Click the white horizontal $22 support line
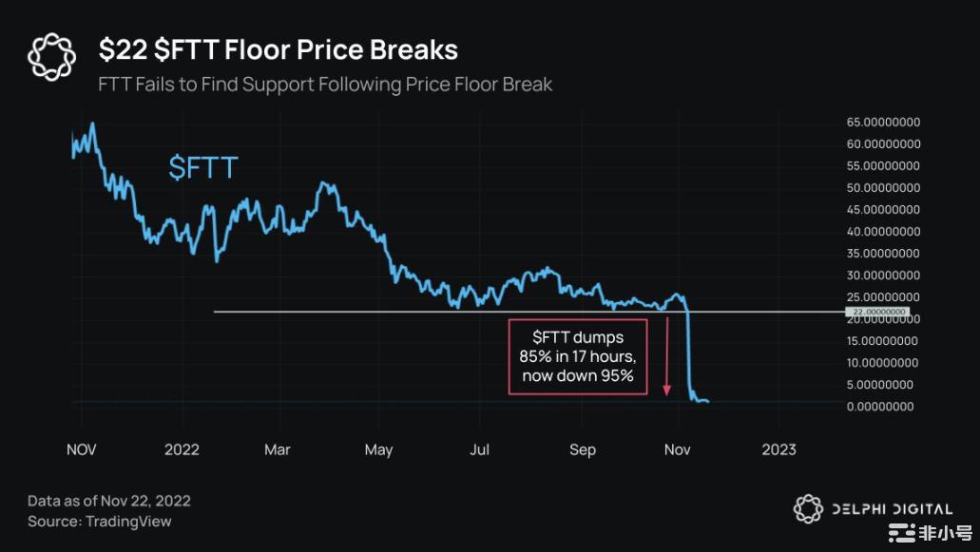The image size is (980, 552). (x=428, y=312)
